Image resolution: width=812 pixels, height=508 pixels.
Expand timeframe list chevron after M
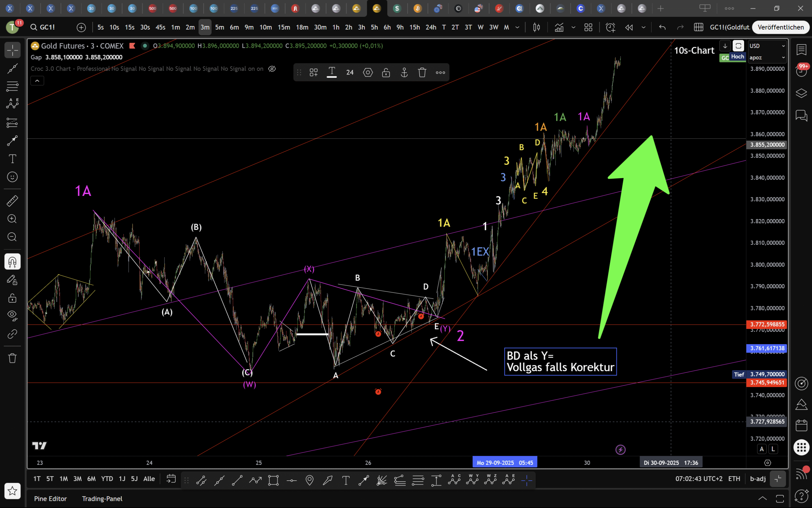[517, 27]
